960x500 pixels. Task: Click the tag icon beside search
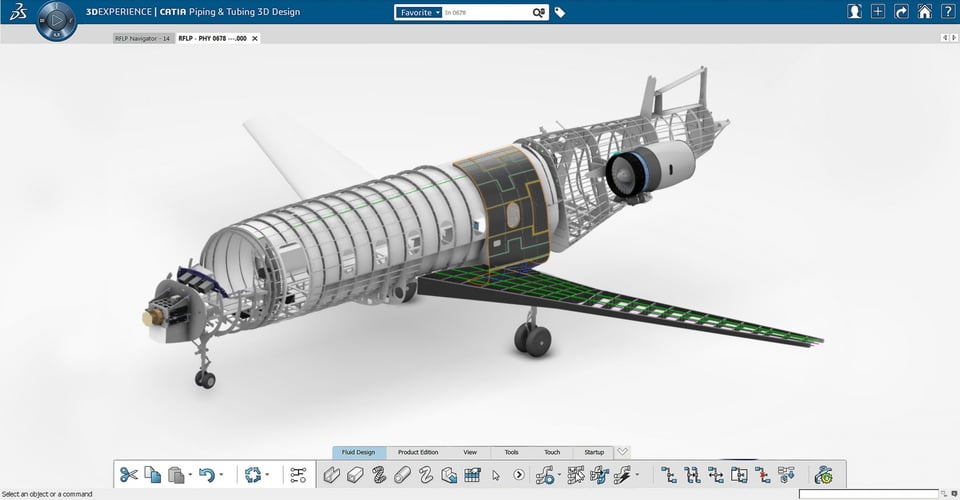(x=560, y=13)
